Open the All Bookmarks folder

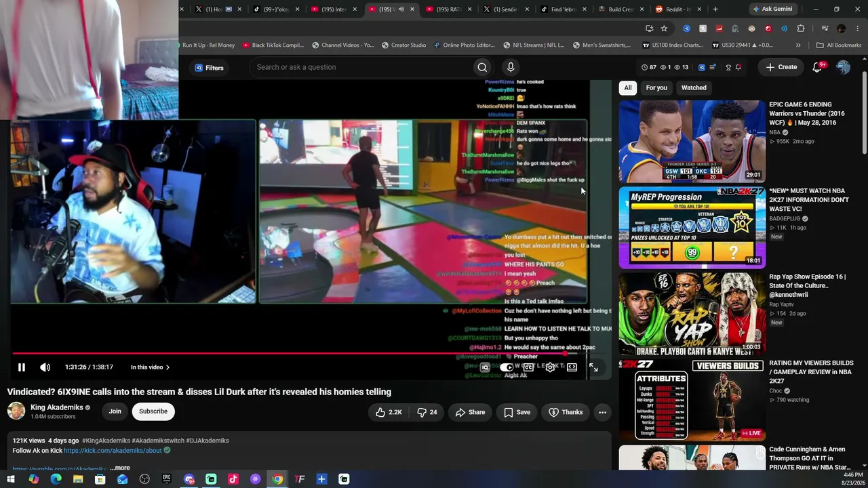tap(839, 45)
